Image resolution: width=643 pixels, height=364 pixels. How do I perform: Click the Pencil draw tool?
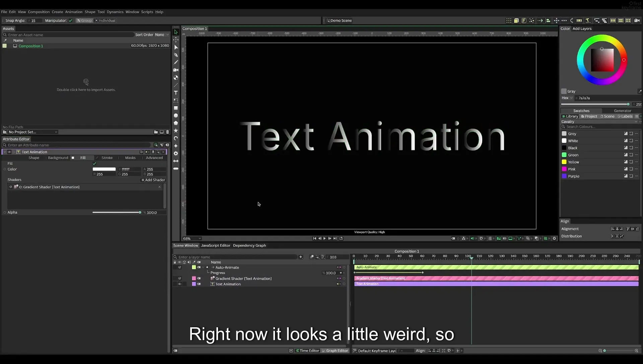pos(176,62)
